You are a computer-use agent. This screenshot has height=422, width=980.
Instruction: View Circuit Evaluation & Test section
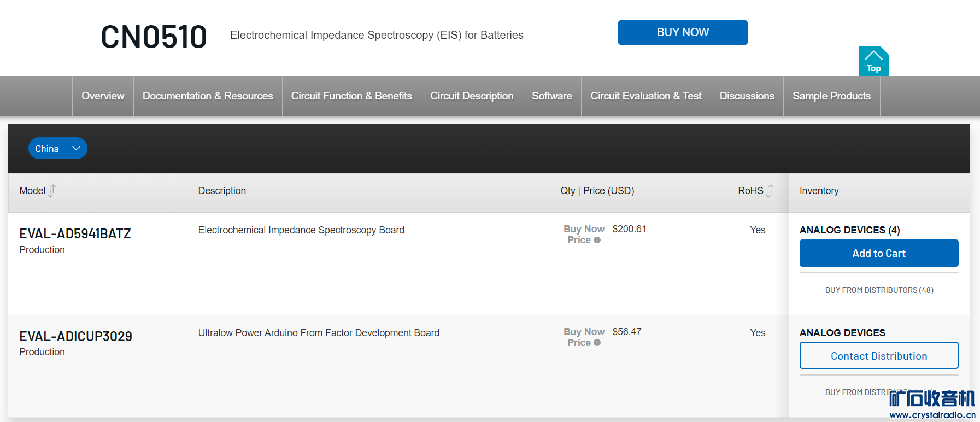[646, 96]
